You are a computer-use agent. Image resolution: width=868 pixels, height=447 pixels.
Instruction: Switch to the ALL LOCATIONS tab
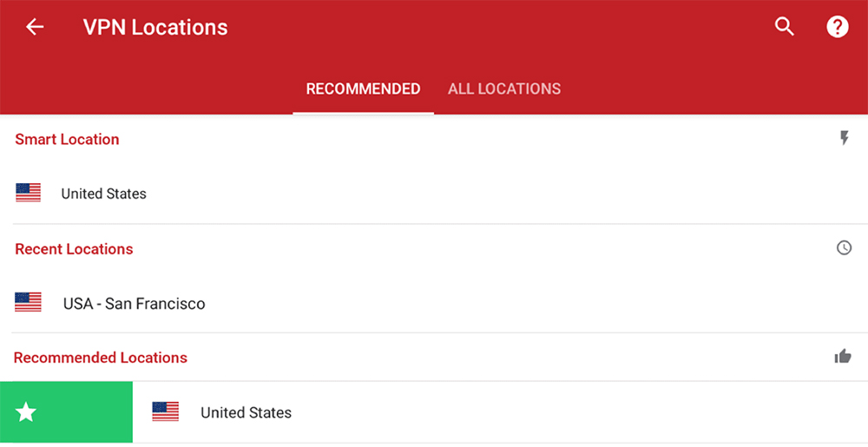click(504, 89)
